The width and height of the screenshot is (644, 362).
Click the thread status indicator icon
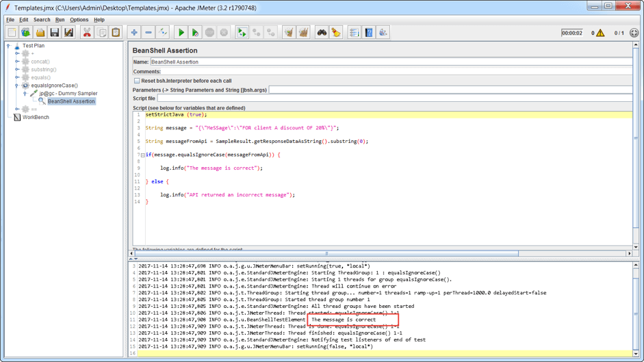coord(634,33)
